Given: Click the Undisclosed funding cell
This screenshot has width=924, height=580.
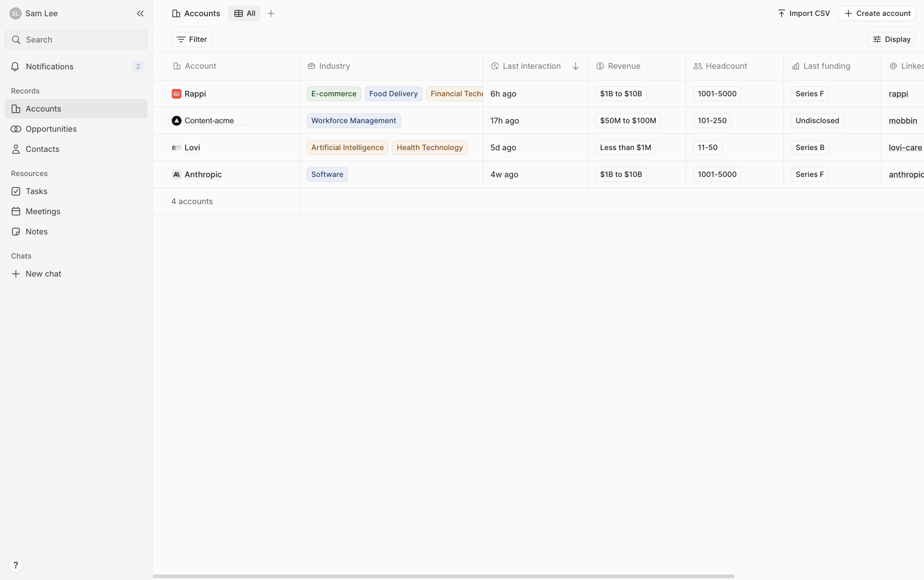Looking at the screenshot, I should (817, 121).
